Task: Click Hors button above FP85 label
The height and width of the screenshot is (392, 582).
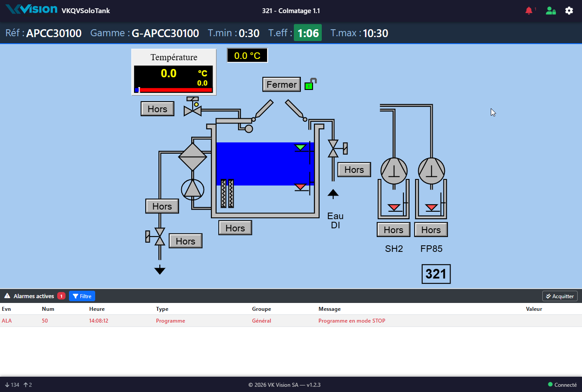Action: click(x=431, y=230)
